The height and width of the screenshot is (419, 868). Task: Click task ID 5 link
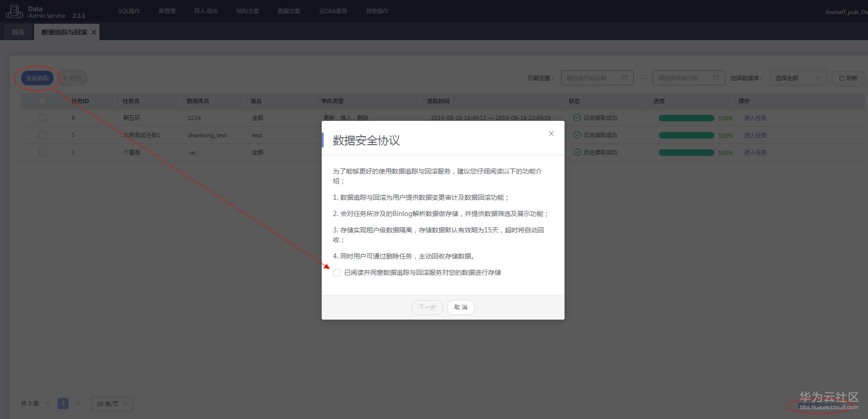[x=73, y=135]
